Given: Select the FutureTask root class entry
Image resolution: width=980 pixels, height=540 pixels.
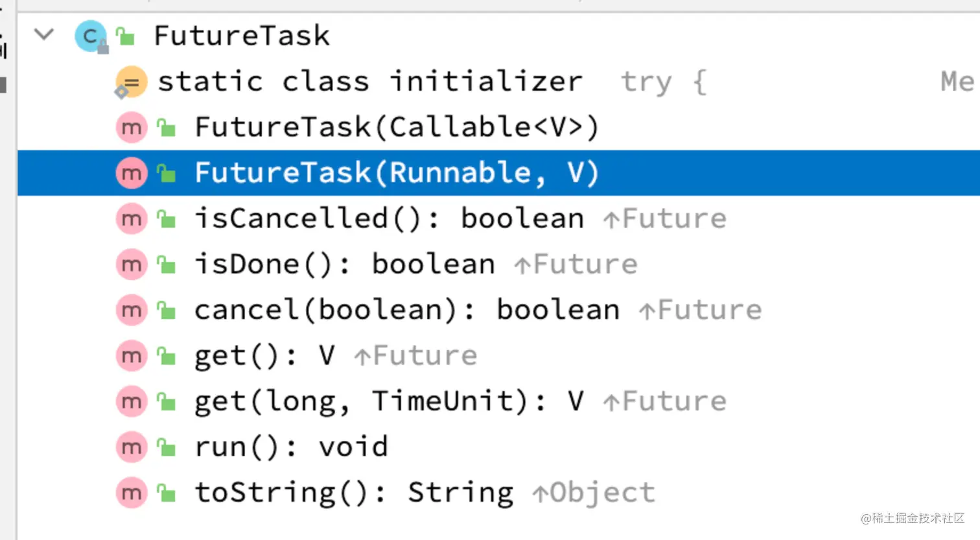Looking at the screenshot, I should [x=241, y=36].
